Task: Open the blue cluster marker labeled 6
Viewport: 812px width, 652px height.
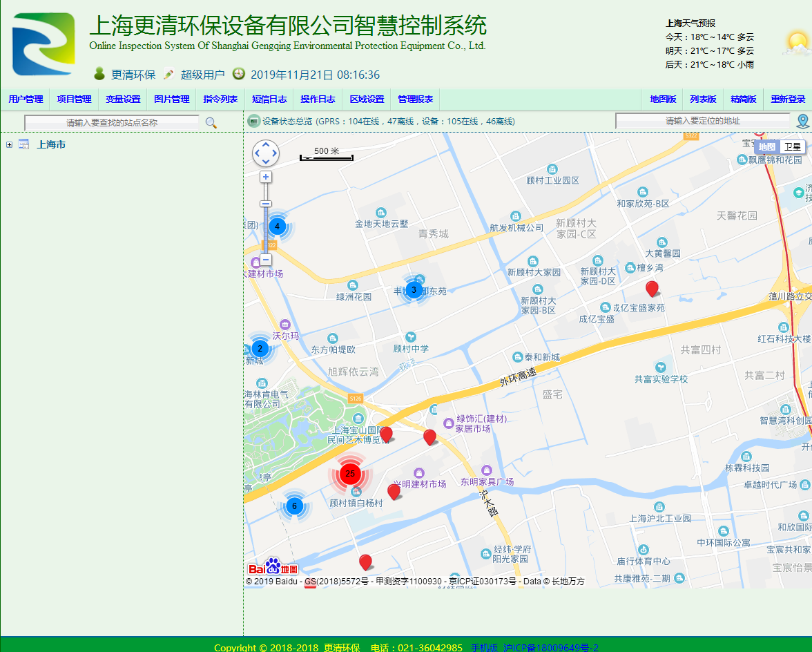Action: 294,506
